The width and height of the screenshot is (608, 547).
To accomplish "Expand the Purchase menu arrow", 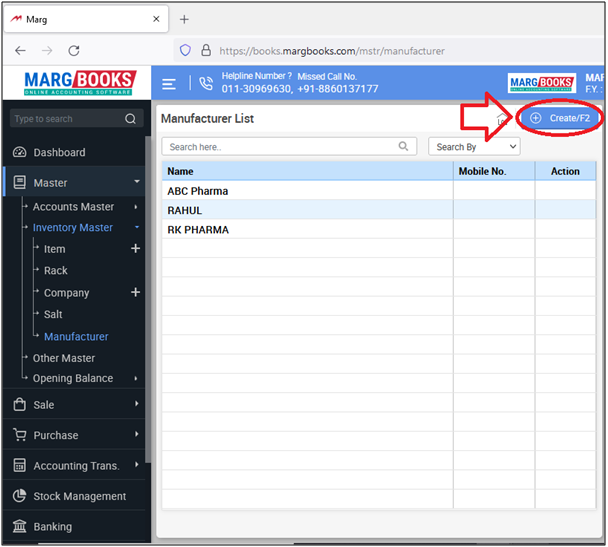I will point(136,434).
